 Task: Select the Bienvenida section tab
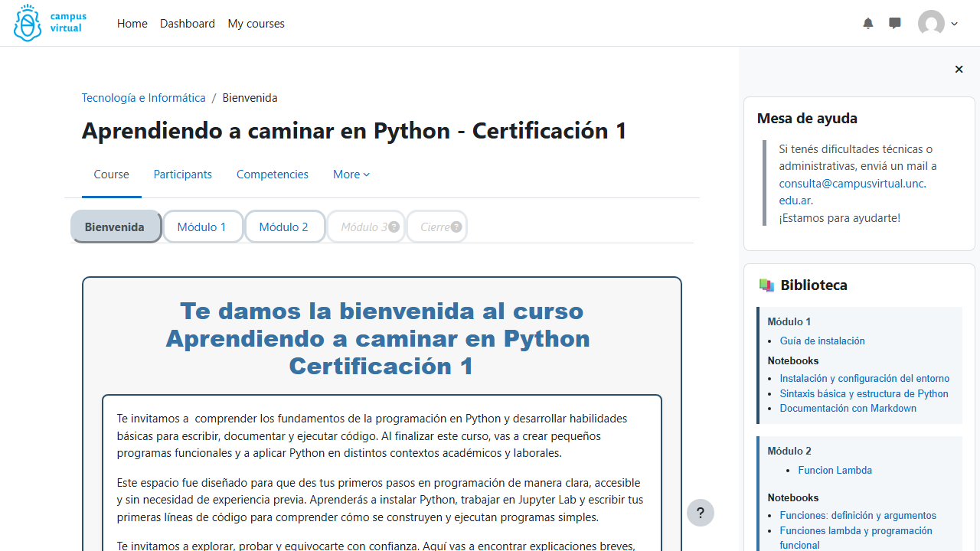[x=115, y=227]
